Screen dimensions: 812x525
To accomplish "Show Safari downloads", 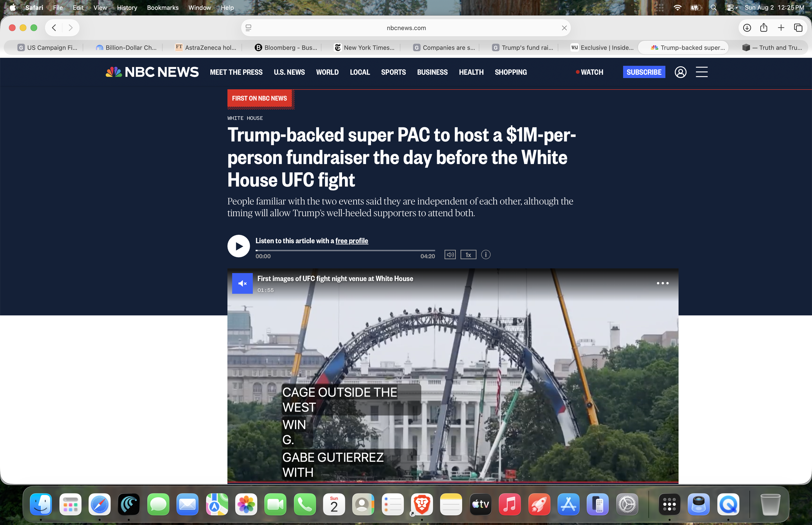I will [747, 28].
